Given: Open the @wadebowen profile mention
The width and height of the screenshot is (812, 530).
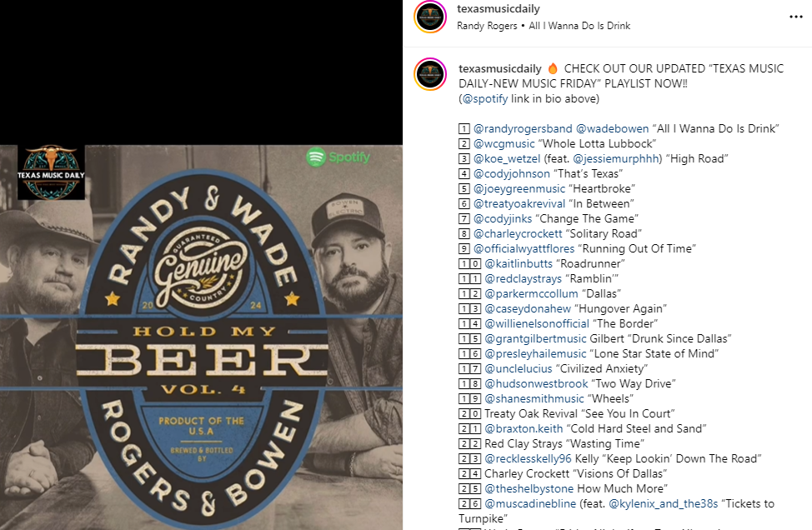Looking at the screenshot, I should point(612,129).
